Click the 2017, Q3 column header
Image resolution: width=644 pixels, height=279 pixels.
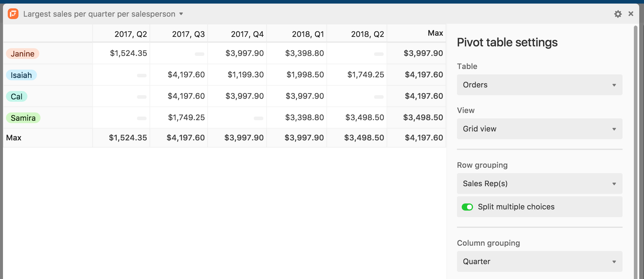pyautogui.click(x=188, y=34)
